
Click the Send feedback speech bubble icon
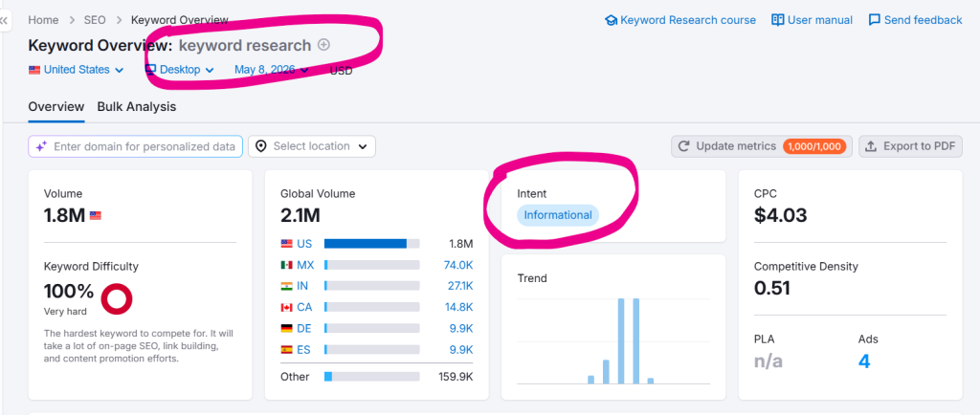[x=875, y=20]
